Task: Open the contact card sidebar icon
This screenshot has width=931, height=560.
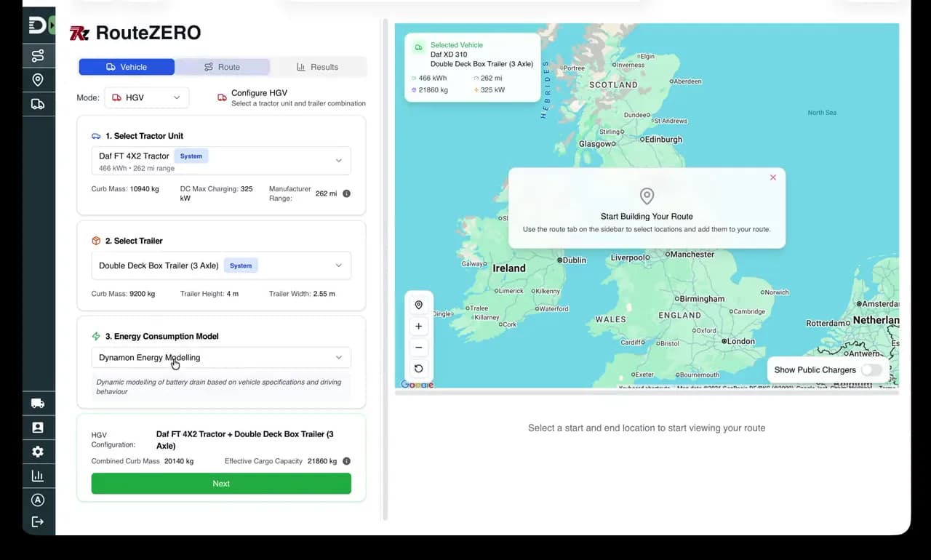Action: 38,428
